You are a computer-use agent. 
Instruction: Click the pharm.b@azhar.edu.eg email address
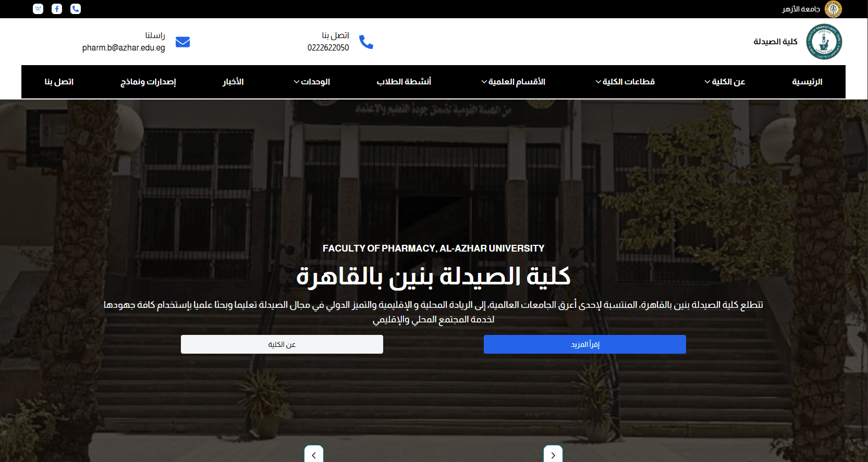coord(124,47)
